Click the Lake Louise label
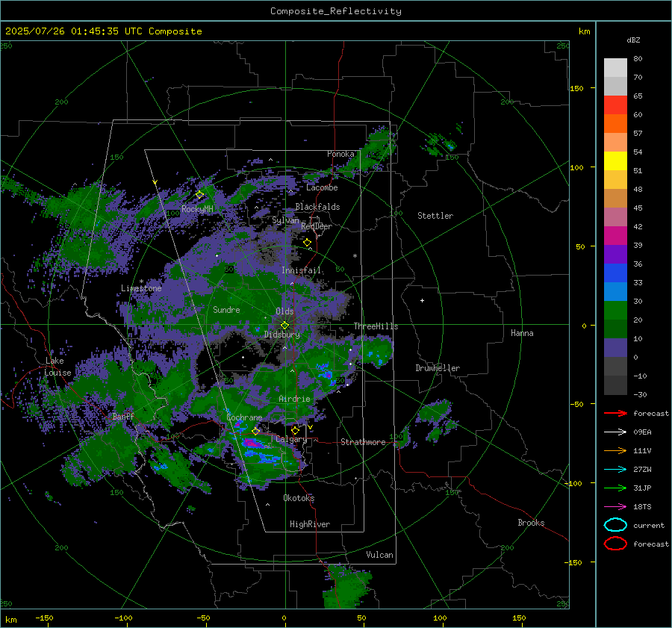Screen dimensions: 672x628 coord(57,367)
